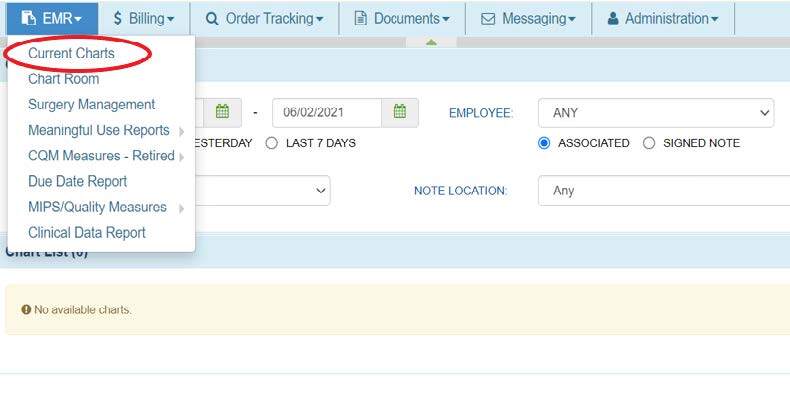The height and width of the screenshot is (400, 790).
Task: Select the SIGNED NOTE radio button
Action: tap(649, 143)
